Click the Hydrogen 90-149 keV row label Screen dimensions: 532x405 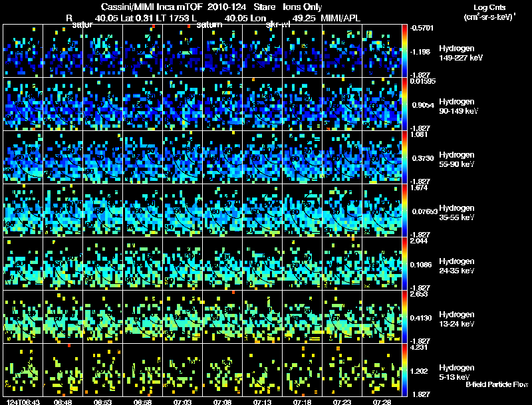pos(460,106)
